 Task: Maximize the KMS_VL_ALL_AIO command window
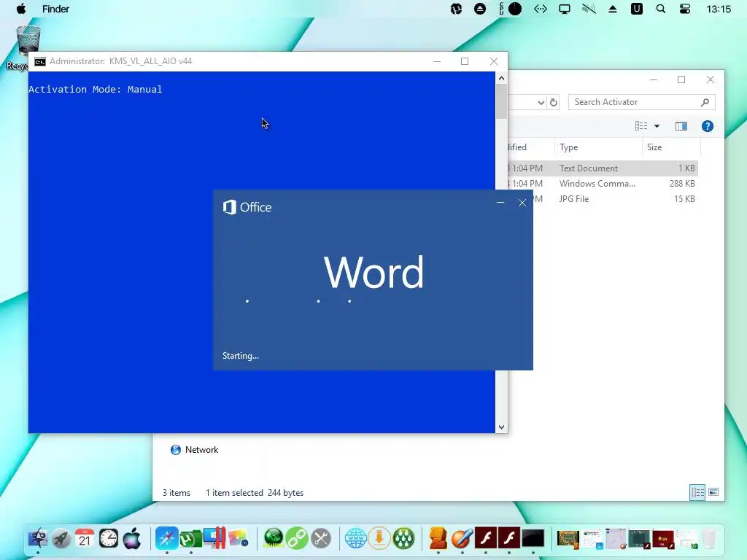(465, 61)
